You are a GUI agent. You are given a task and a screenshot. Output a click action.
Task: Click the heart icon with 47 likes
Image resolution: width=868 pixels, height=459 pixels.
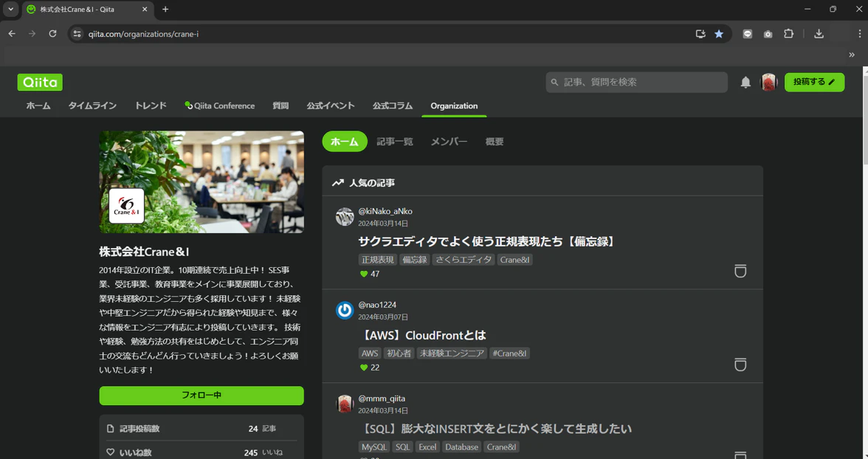point(364,274)
